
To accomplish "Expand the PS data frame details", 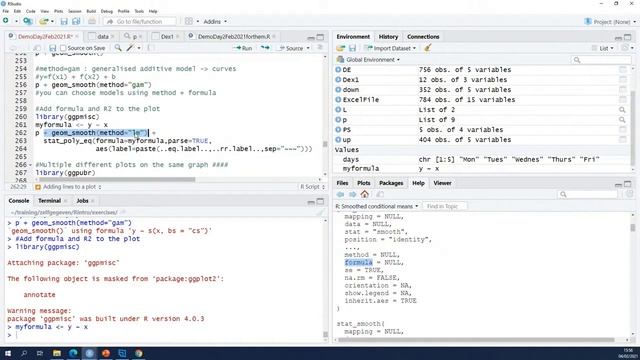I will point(338,130).
